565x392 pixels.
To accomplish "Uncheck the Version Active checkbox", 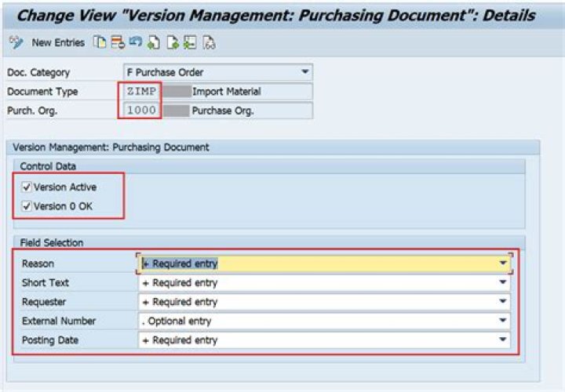I will (27, 187).
